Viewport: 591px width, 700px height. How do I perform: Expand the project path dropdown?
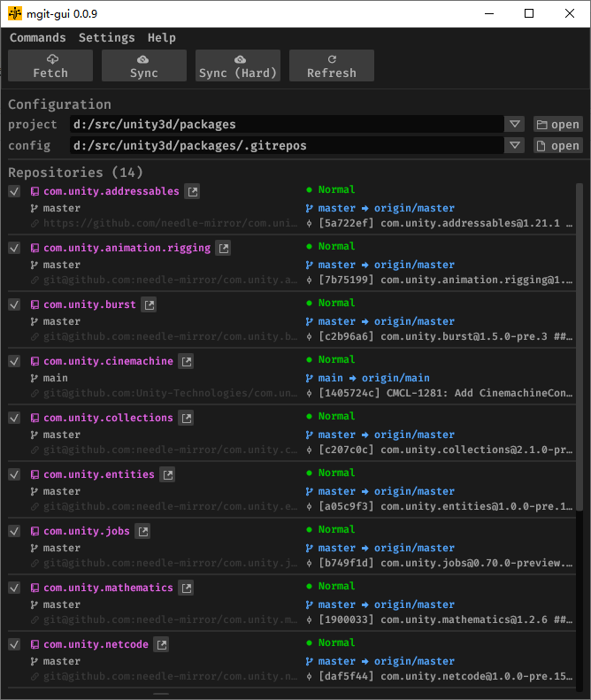514,124
